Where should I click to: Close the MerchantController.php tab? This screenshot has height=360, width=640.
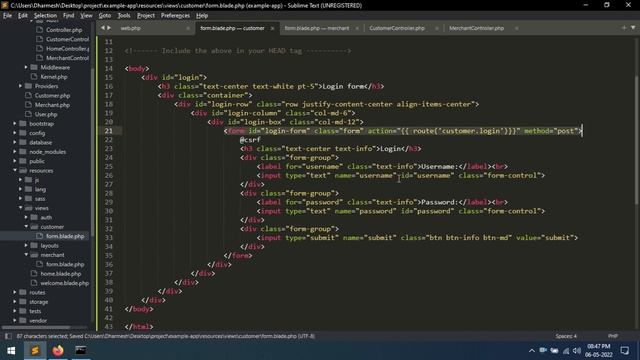[x=516, y=28]
